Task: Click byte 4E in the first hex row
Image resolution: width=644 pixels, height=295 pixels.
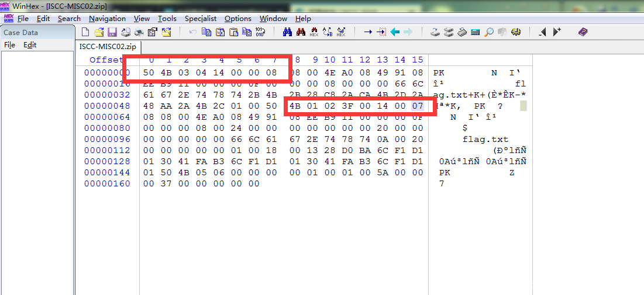Action: point(329,73)
